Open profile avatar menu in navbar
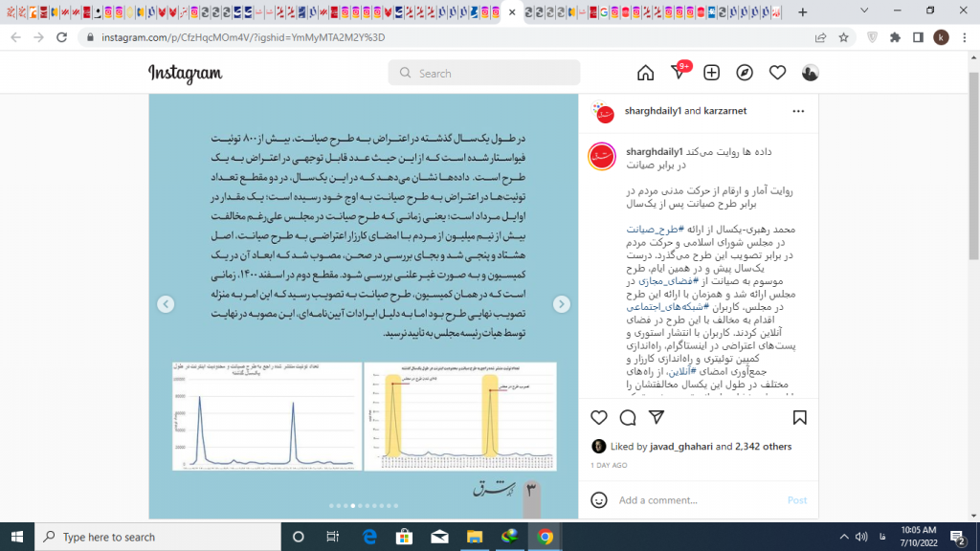The width and height of the screenshot is (980, 551). pyautogui.click(x=810, y=74)
